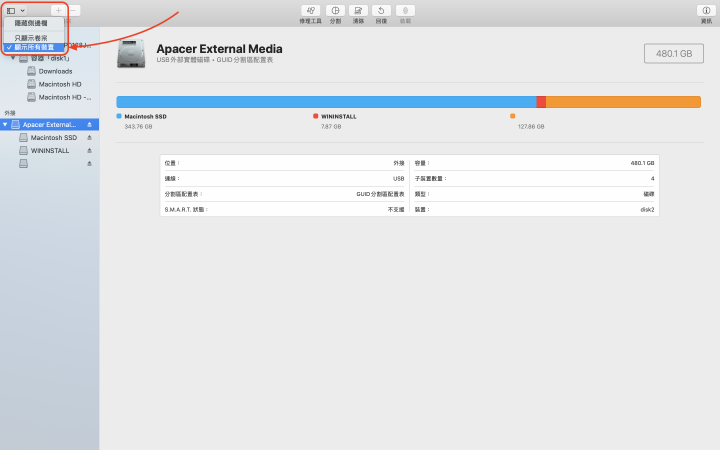Click the orange segment of usage bar
This screenshot has width=720, height=450.
coord(623,102)
